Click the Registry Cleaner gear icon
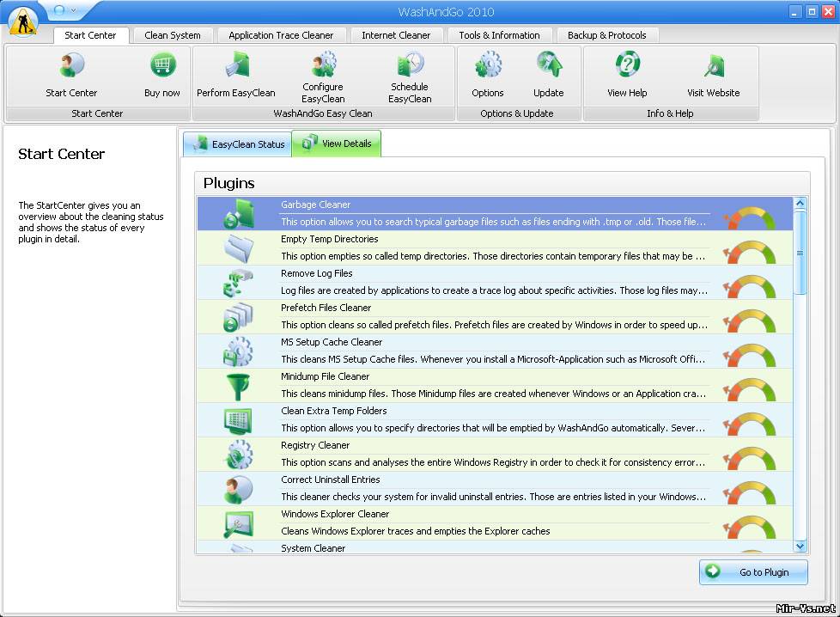840x617 pixels. [x=239, y=454]
